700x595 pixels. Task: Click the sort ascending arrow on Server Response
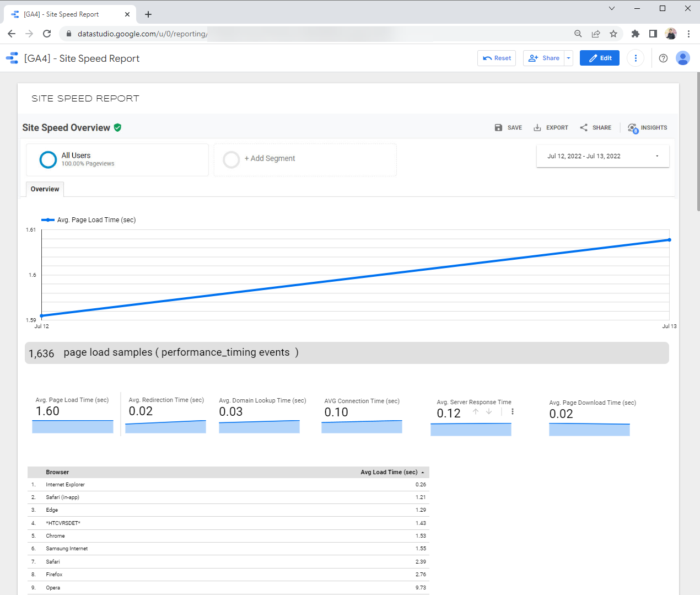click(476, 412)
